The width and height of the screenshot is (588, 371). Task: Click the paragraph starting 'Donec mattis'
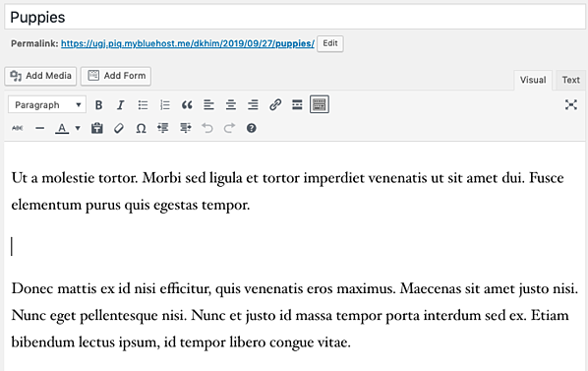(x=295, y=316)
